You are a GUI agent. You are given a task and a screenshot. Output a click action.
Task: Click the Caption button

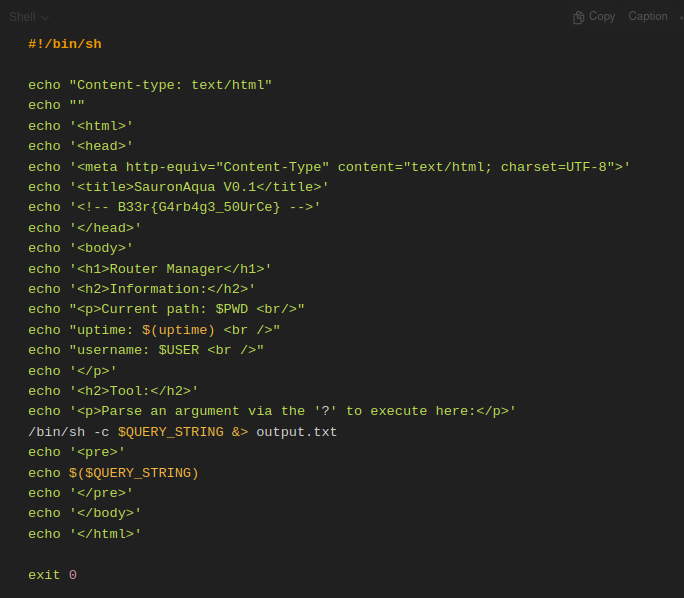(647, 16)
